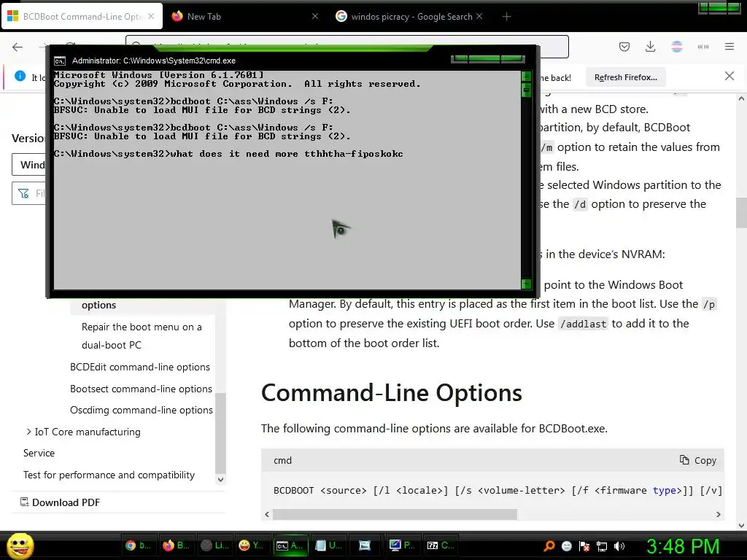747x560 pixels.
Task: Switch to Firefox taskbar button
Action: click(176, 545)
